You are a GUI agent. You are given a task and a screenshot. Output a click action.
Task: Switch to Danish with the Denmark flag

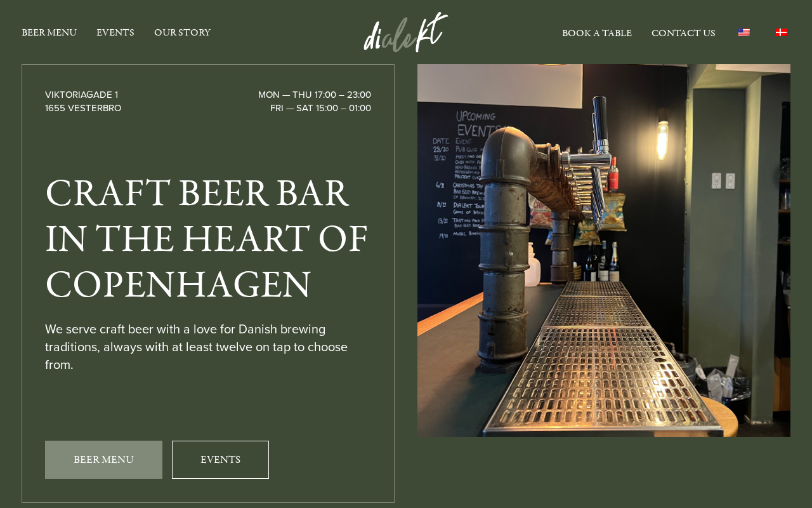click(x=782, y=32)
